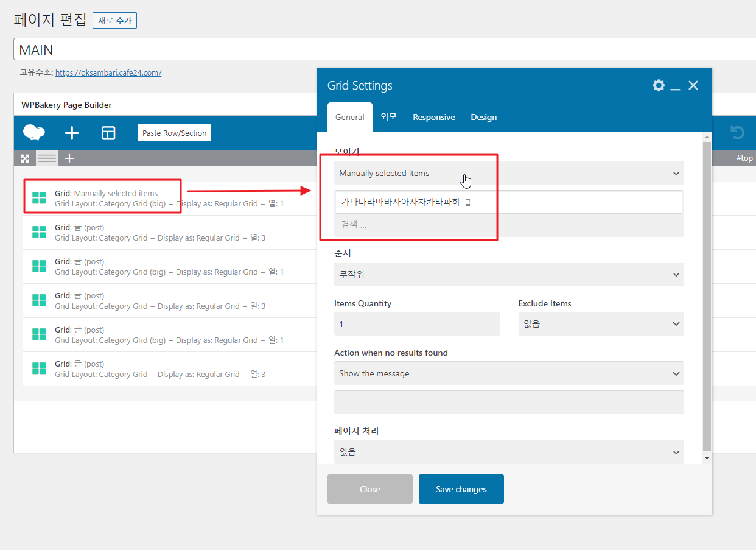Screen dimensions: 756x550
Task: Switch to the Design tab
Action: (x=484, y=117)
